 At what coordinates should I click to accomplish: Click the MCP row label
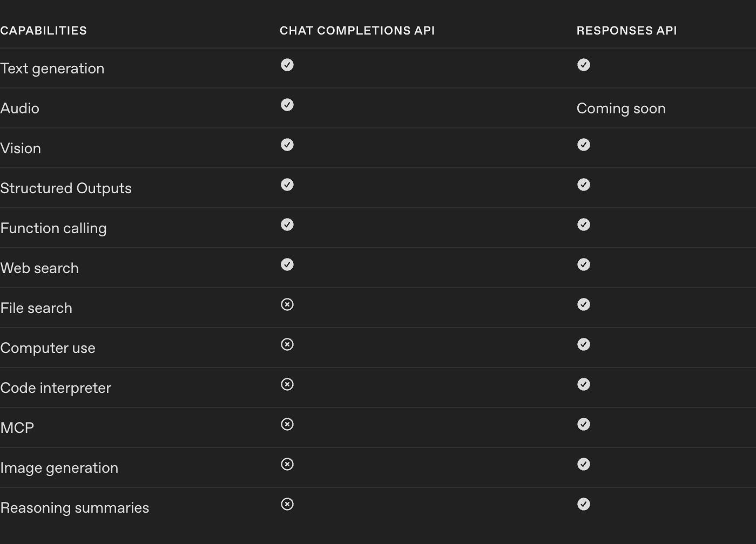point(17,428)
